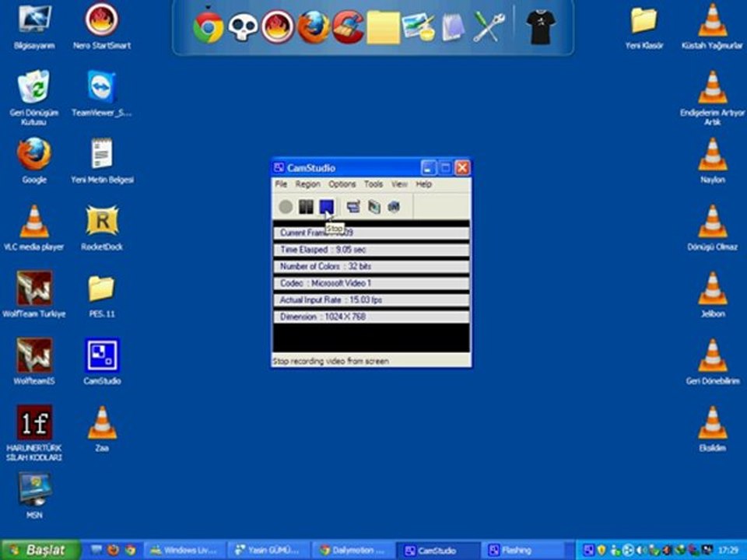Click the system tray clock 17:29

click(728, 550)
